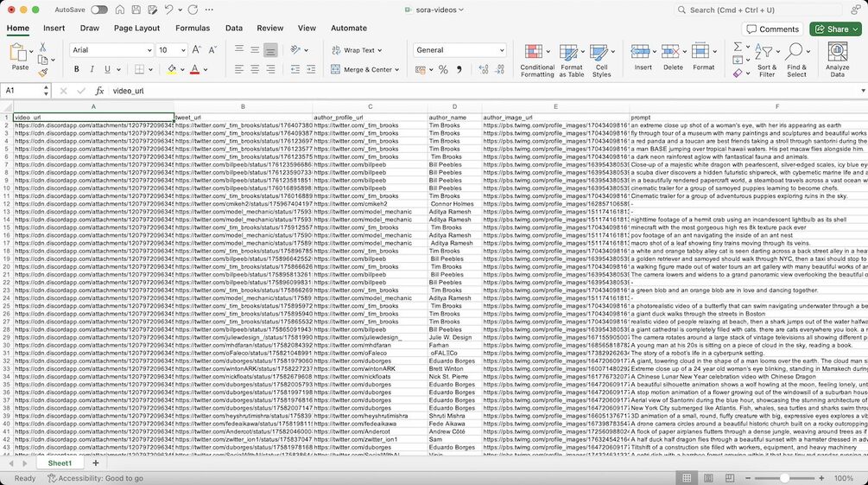Image resolution: width=868 pixels, height=485 pixels.
Task: Click the Home icon in title bar
Action: point(119,10)
